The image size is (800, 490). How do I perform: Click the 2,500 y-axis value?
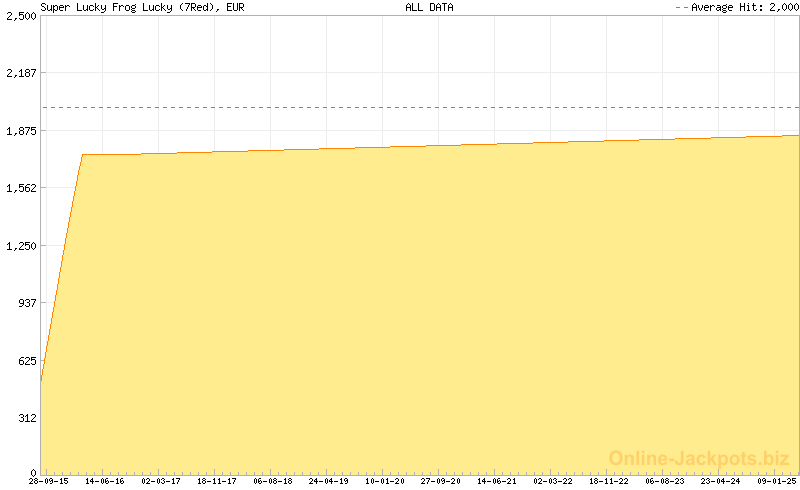[20, 15]
